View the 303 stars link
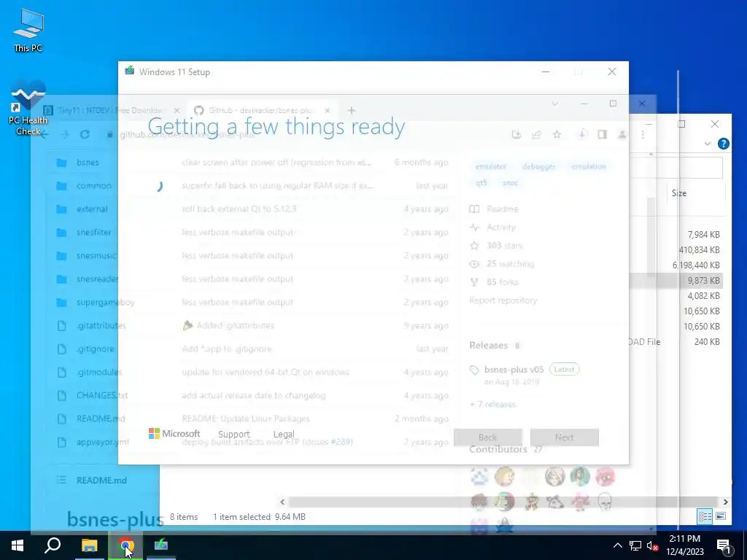 click(x=505, y=246)
